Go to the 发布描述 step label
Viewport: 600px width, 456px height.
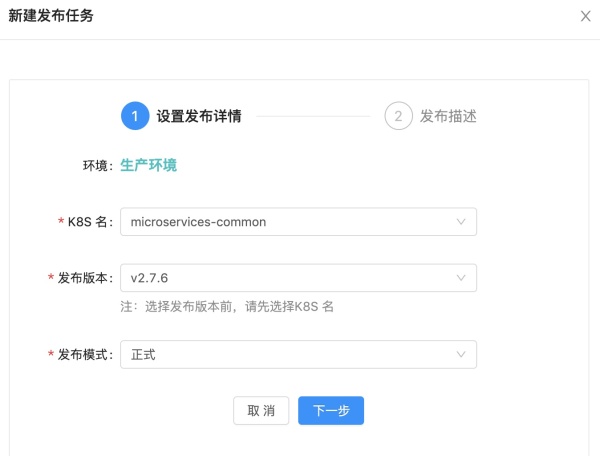[x=448, y=116]
